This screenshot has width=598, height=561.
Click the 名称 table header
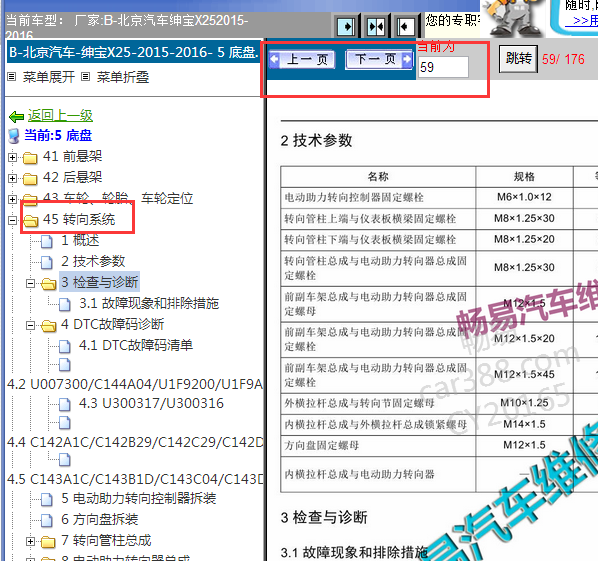pyautogui.click(x=378, y=177)
